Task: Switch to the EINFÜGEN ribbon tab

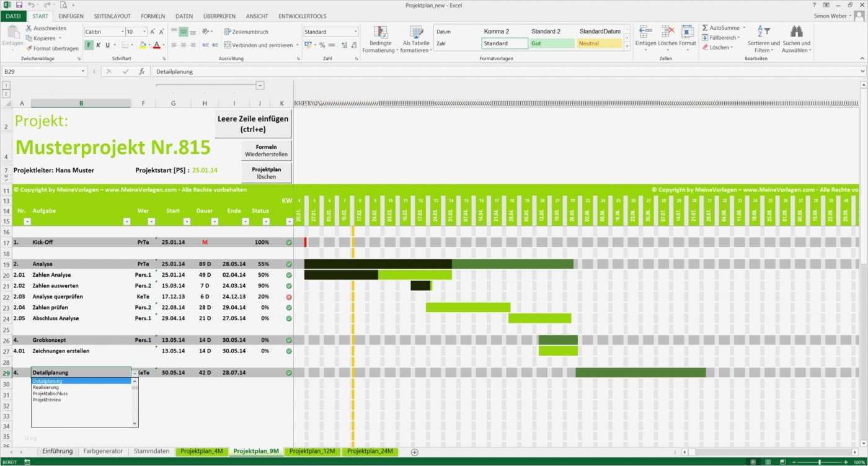Action: point(70,16)
